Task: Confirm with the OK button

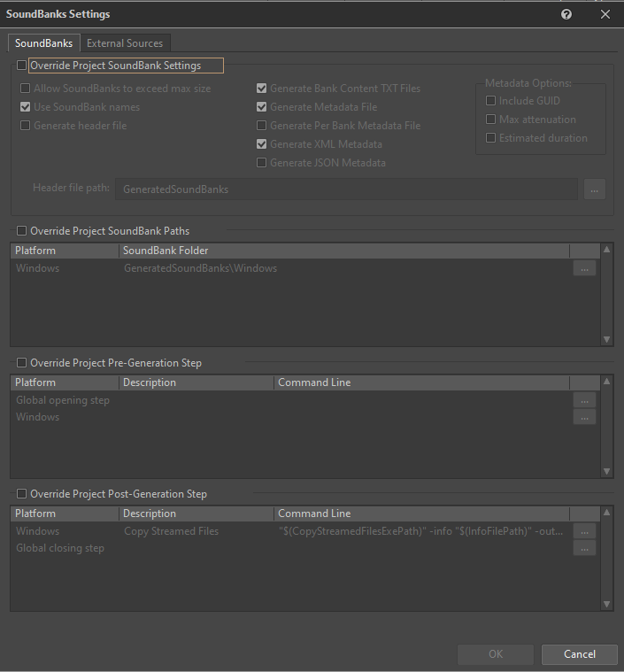Action: 496,654
